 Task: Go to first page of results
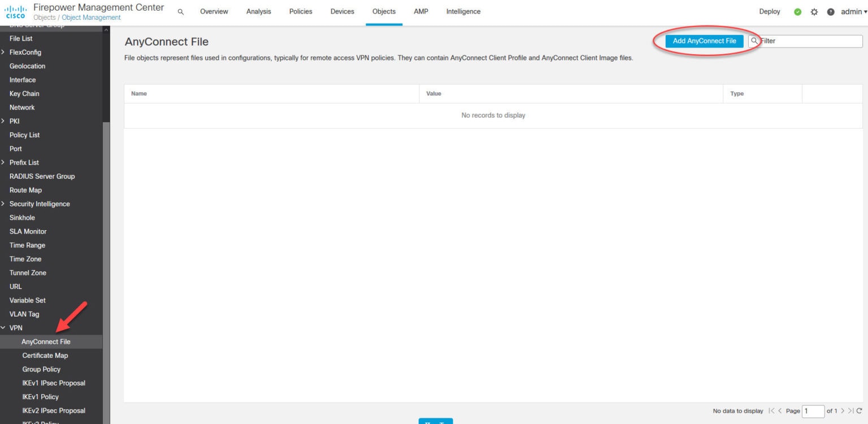coord(771,411)
